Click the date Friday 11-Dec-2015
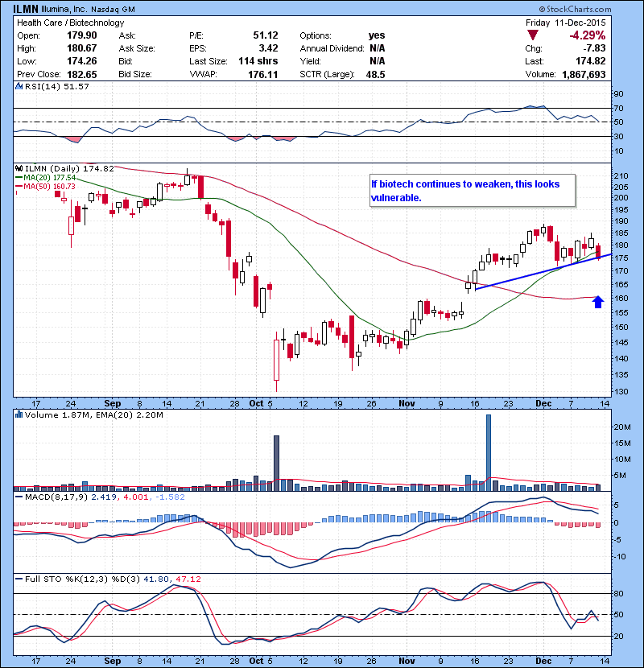This screenshot has width=644, height=668. point(565,23)
